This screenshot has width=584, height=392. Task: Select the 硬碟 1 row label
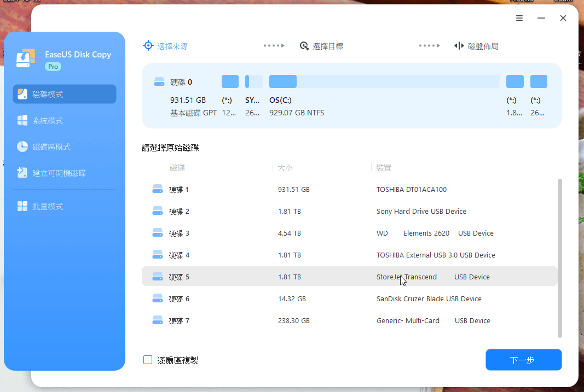click(x=179, y=190)
